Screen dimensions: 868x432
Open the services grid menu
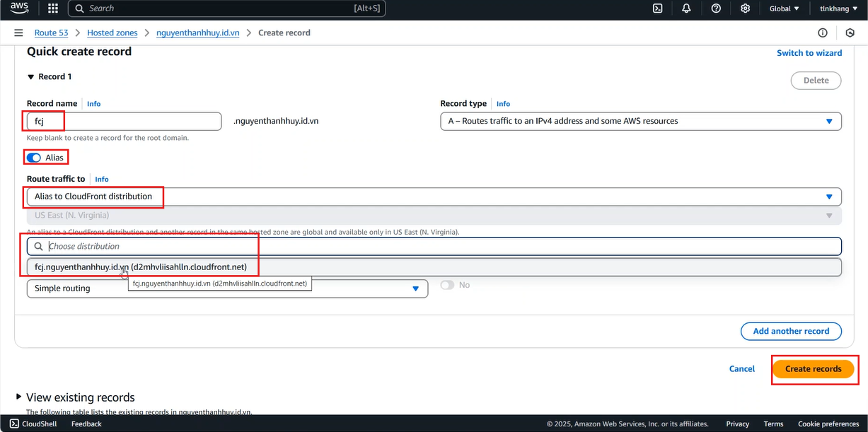(53, 8)
